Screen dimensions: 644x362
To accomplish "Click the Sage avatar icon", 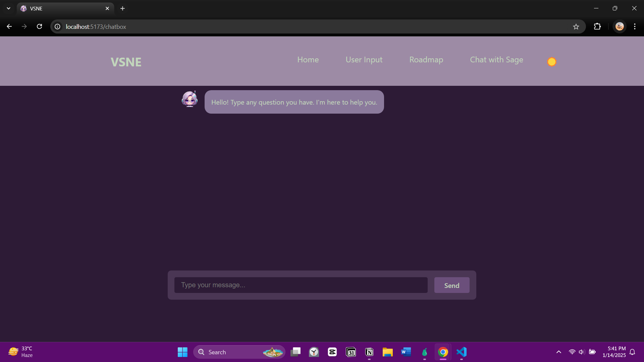I will point(190,99).
